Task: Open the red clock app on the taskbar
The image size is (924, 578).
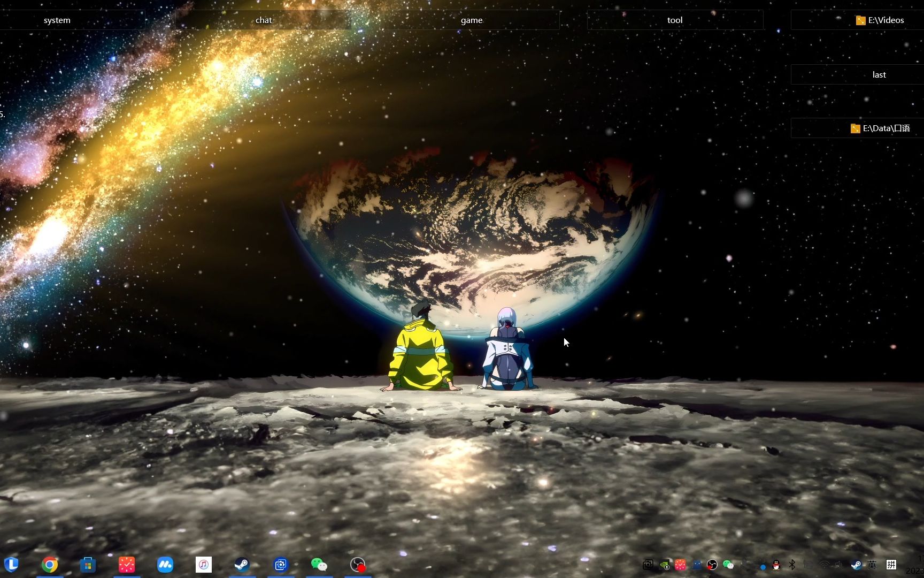Action: click(126, 564)
